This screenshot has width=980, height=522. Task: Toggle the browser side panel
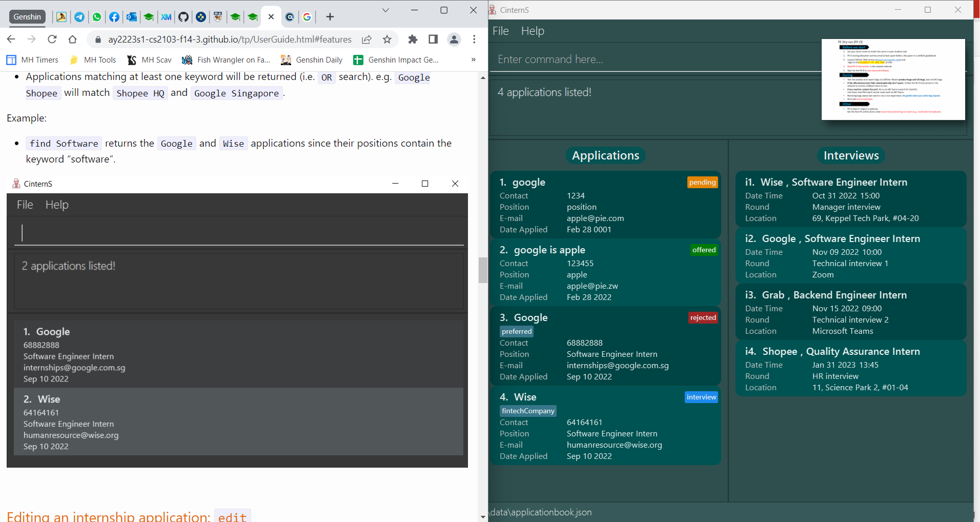(433, 39)
